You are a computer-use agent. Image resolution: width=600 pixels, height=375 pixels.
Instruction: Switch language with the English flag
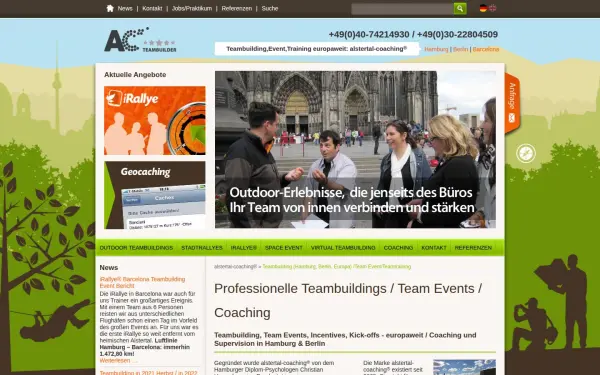(x=492, y=8)
